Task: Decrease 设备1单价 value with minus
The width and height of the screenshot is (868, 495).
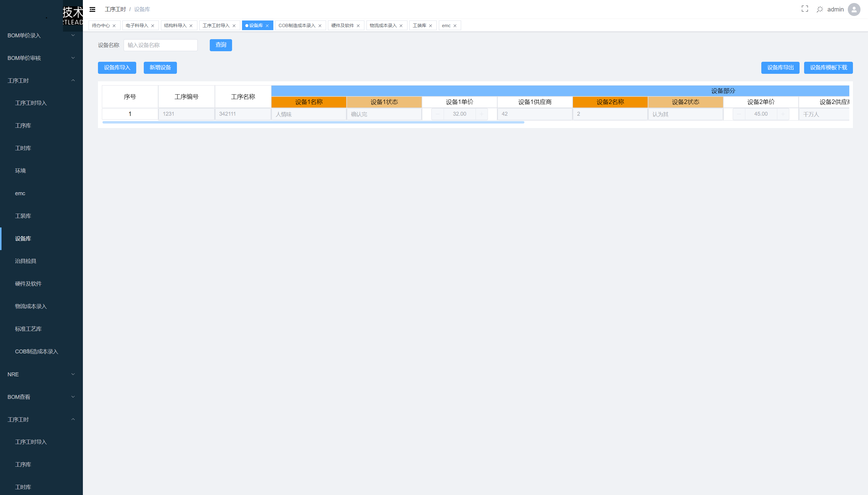Action: point(438,114)
